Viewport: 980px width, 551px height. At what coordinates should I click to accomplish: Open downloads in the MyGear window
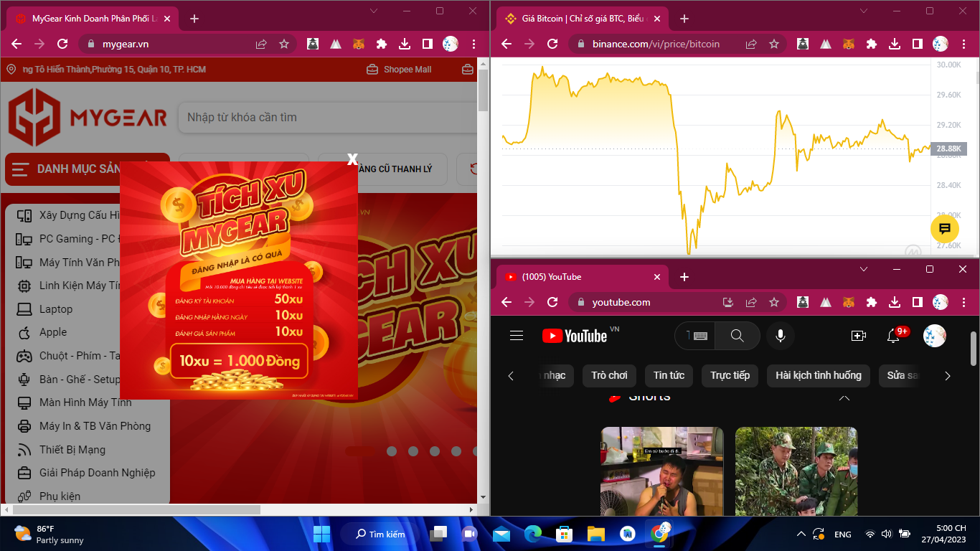click(x=405, y=44)
